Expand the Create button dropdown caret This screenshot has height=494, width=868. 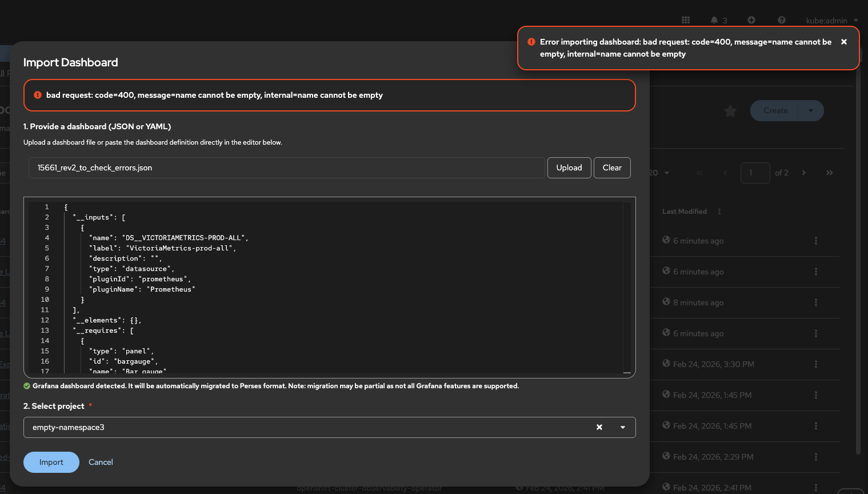[810, 111]
